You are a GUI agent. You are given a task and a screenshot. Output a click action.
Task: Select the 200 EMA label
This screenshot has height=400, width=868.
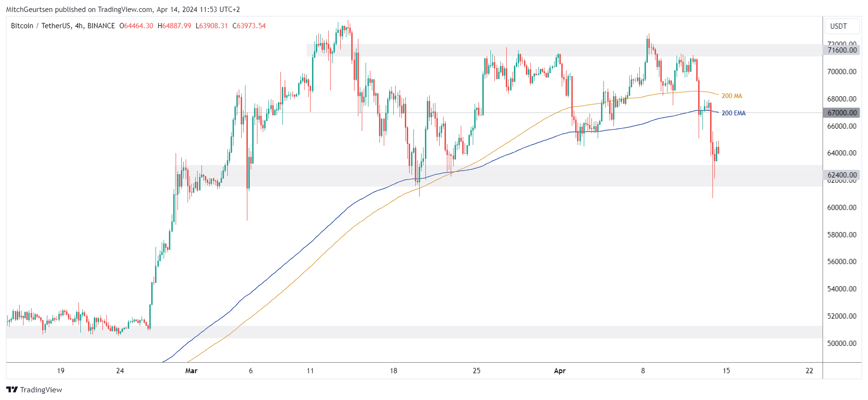coord(734,113)
